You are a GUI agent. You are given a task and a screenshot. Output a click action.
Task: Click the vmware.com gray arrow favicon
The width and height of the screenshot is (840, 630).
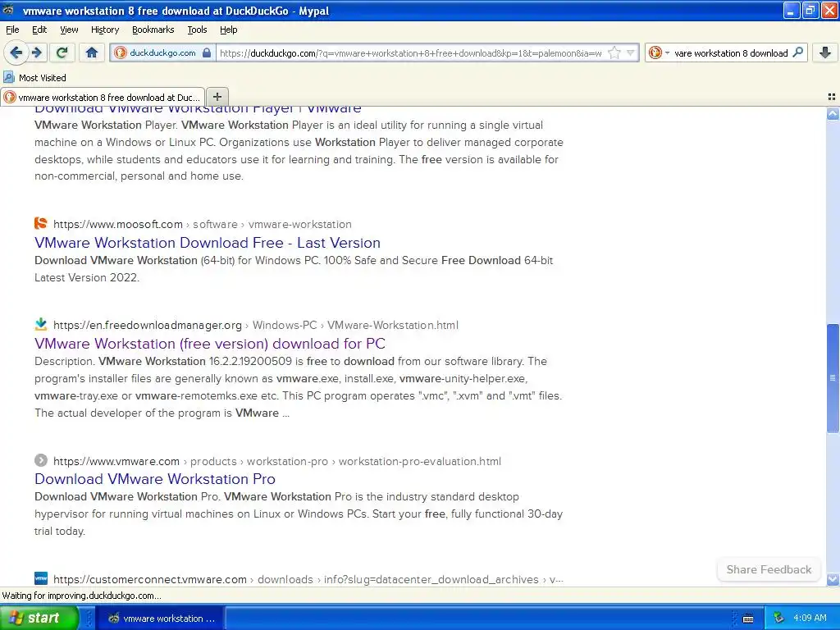click(x=41, y=460)
